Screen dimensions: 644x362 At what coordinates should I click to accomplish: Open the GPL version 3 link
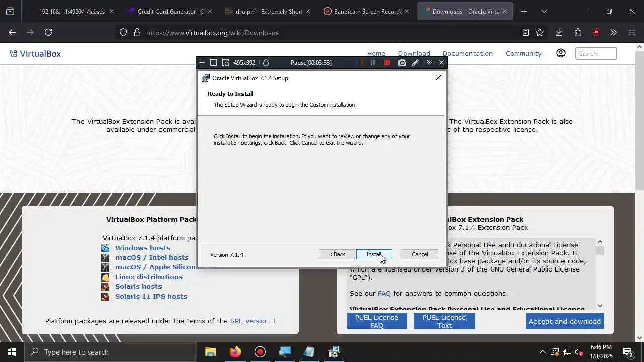click(x=253, y=321)
